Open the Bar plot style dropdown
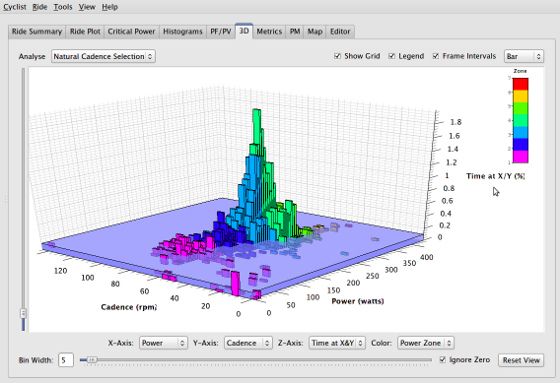560x383 pixels. 524,56
